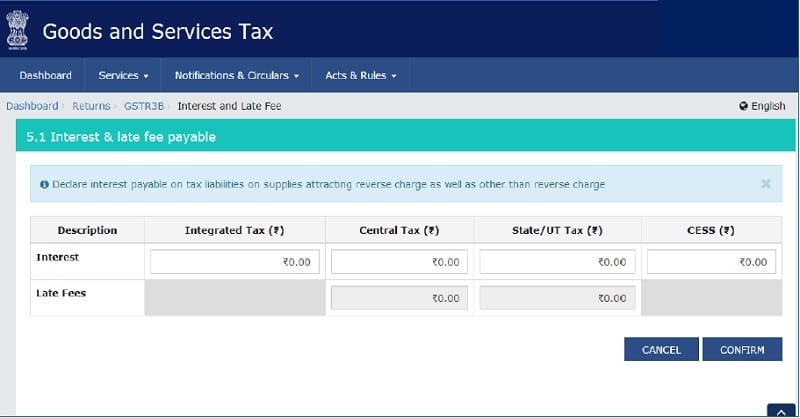800x418 pixels.
Task: Click the info icon in blue notice
Action: [44, 184]
